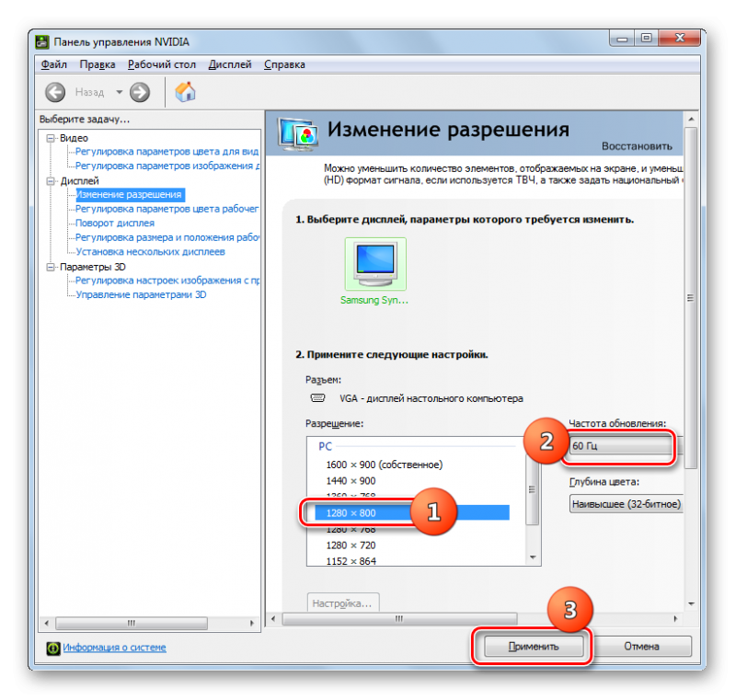Viewport: 736px width, 700px height.
Task: Click the main panel vertical scroll down arrow
Action: pos(691,603)
